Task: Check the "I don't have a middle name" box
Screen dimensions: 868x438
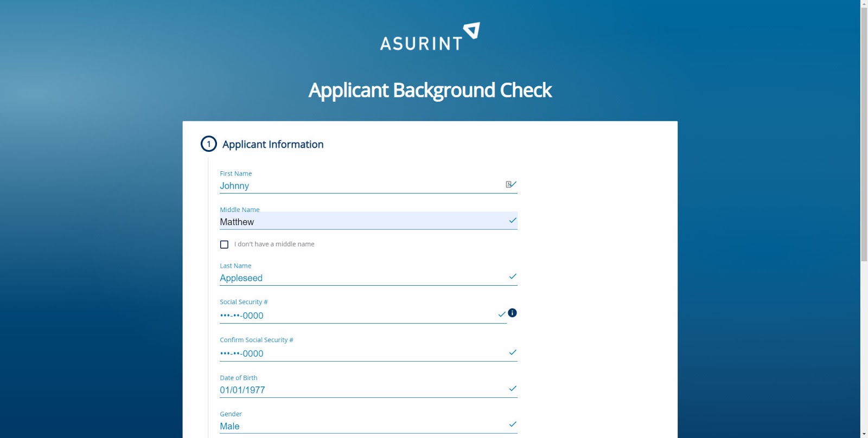Action: click(x=224, y=244)
